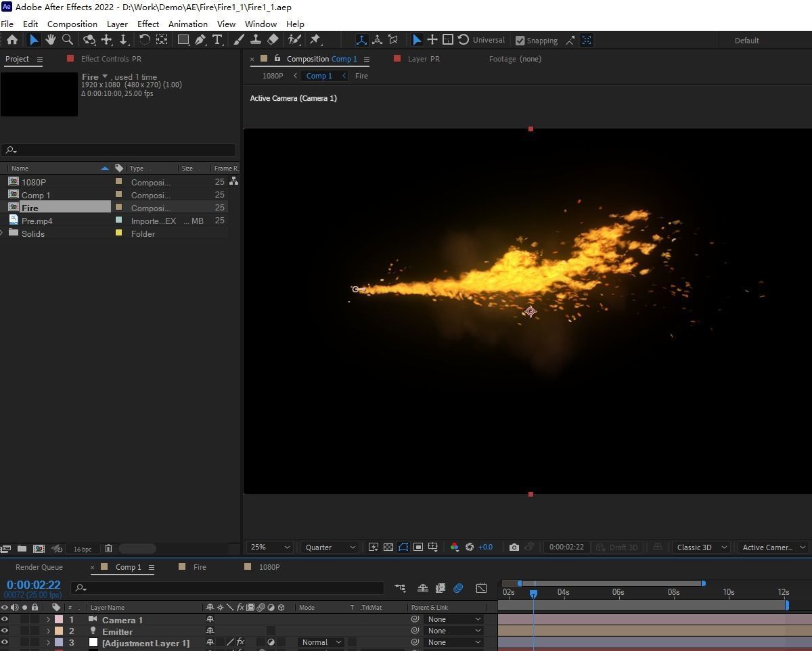Open the Active Camera view dropdown
The height and width of the screenshot is (651, 812).
[774, 547]
